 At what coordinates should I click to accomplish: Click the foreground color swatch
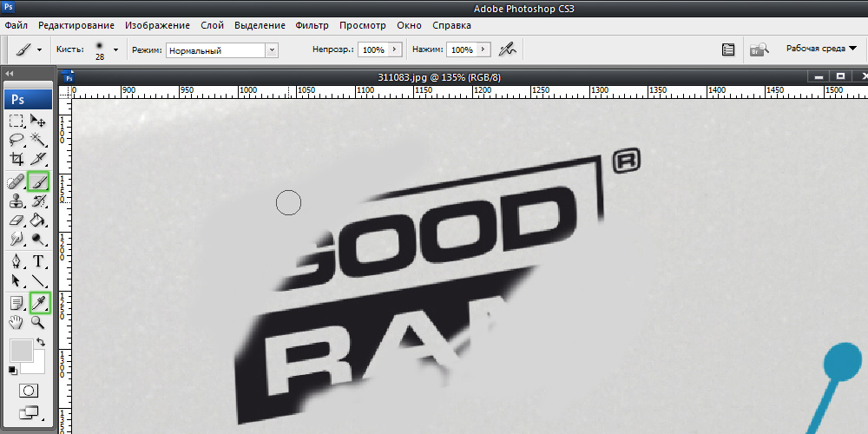(x=20, y=351)
